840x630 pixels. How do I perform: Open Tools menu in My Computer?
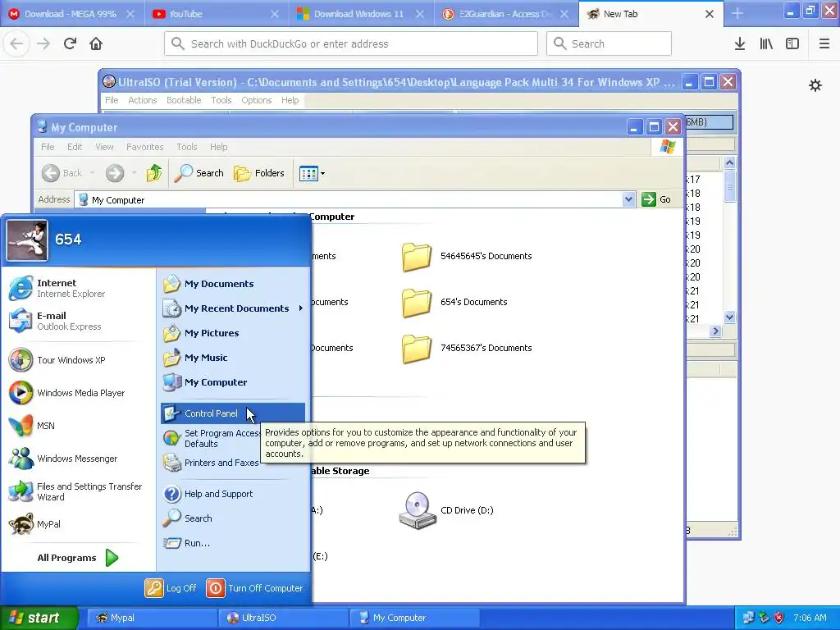[187, 147]
